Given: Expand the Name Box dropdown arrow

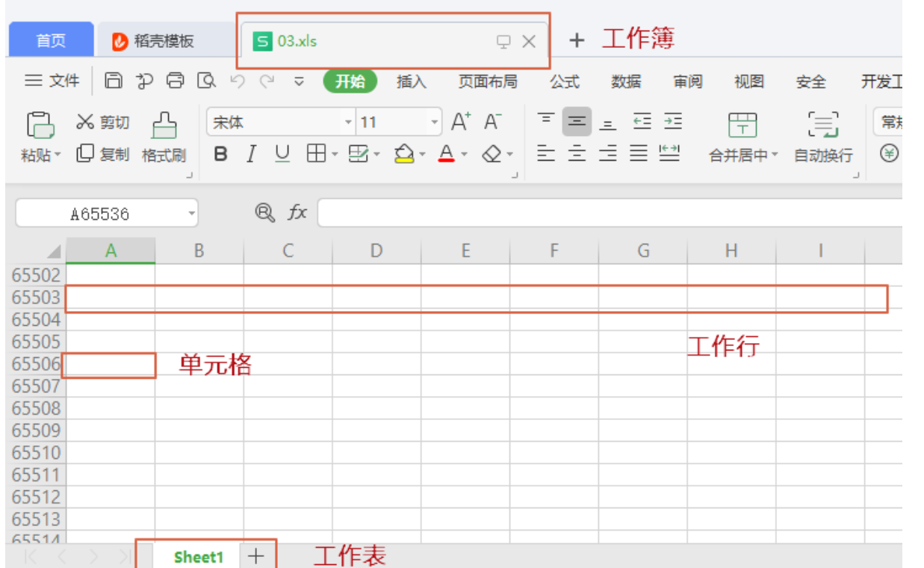Looking at the screenshot, I should point(192,214).
